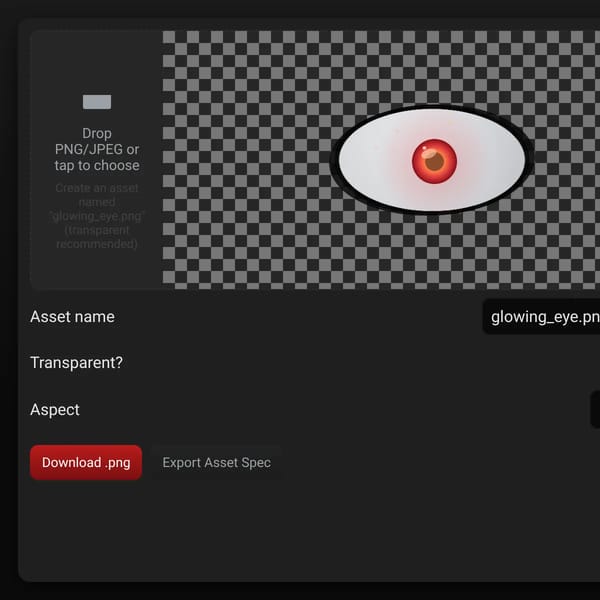The height and width of the screenshot is (600, 600).
Task: Click the gray upload icon in drop zone
Action: (97, 102)
